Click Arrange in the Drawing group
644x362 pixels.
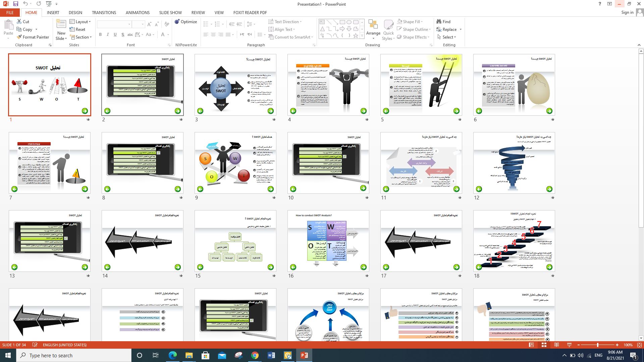pyautogui.click(x=373, y=28)
